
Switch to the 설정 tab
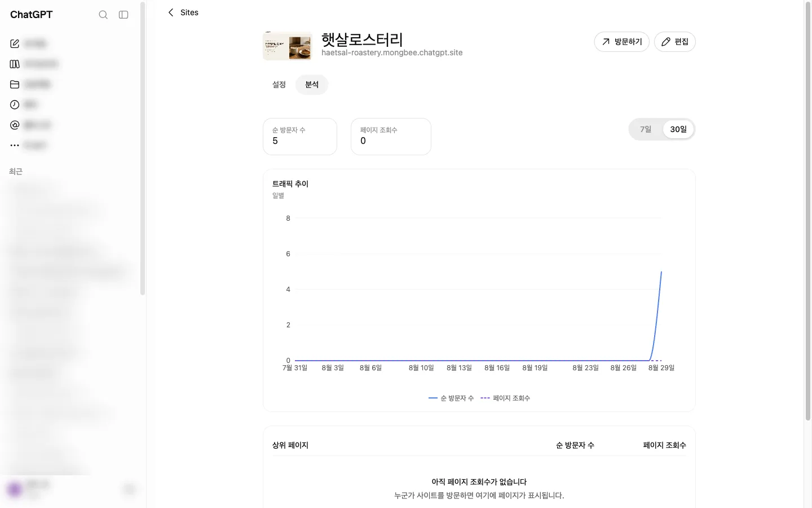click(279, 85)
